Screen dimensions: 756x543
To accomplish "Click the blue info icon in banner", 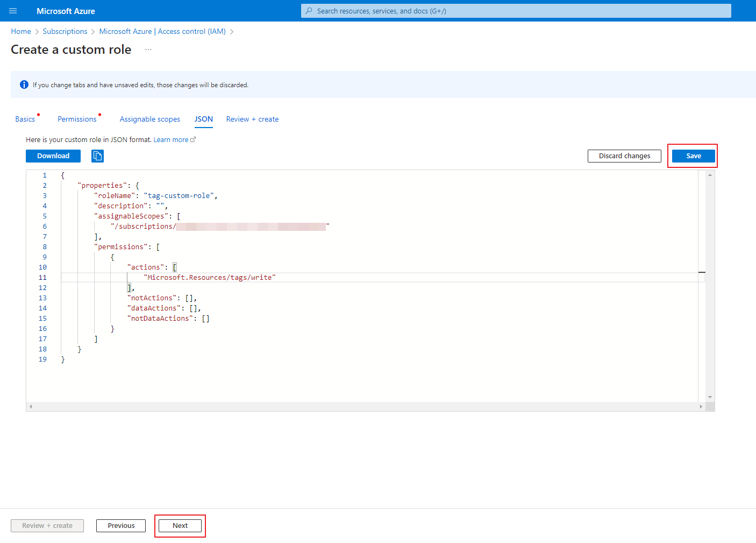I will tap(24, 84).
